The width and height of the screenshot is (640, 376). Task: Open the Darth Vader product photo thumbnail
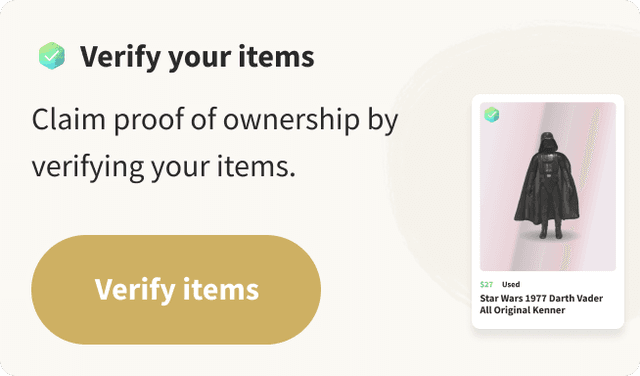click(548, 186)
